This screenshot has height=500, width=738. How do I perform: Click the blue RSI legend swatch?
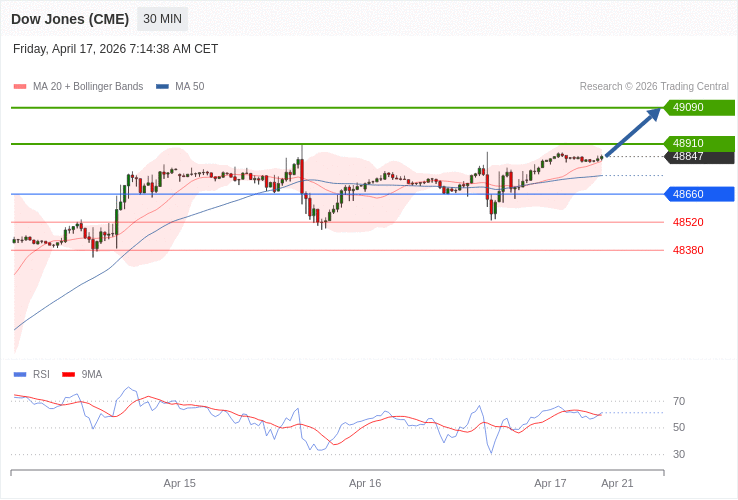pyautogui.click(x=20, y=375)
